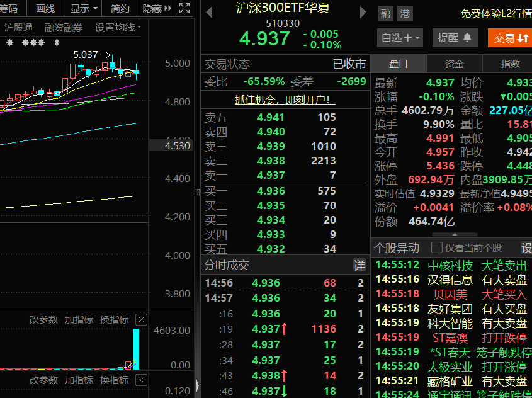Switch to the 资金 tab
The image size is (532, 398).
[455, 64]
